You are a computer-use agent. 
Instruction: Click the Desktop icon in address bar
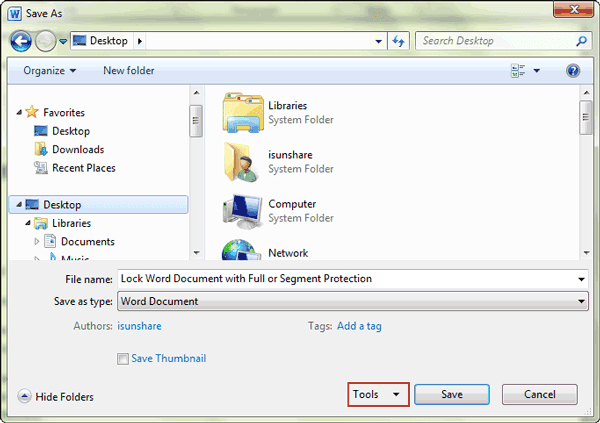click(79, 41)
